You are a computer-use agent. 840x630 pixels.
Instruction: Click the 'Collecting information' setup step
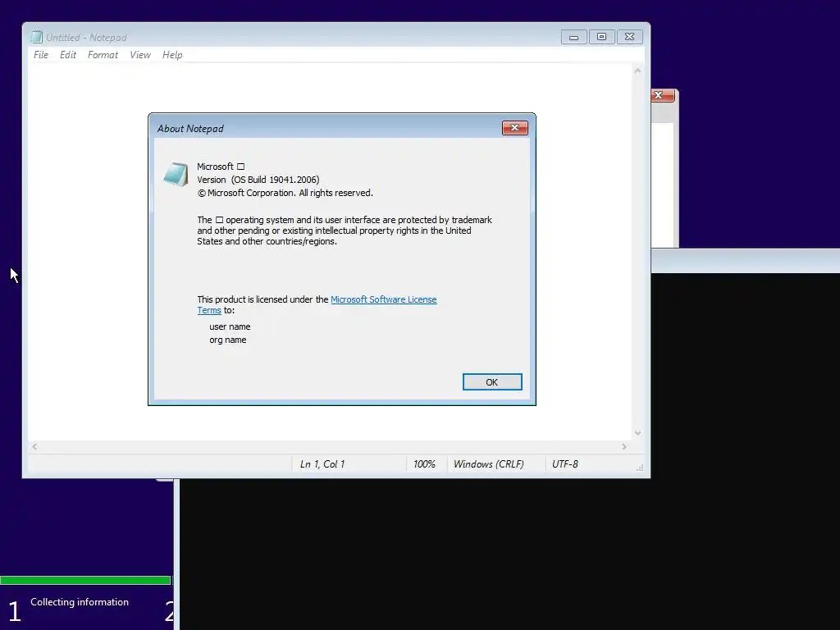pos(80,602)
